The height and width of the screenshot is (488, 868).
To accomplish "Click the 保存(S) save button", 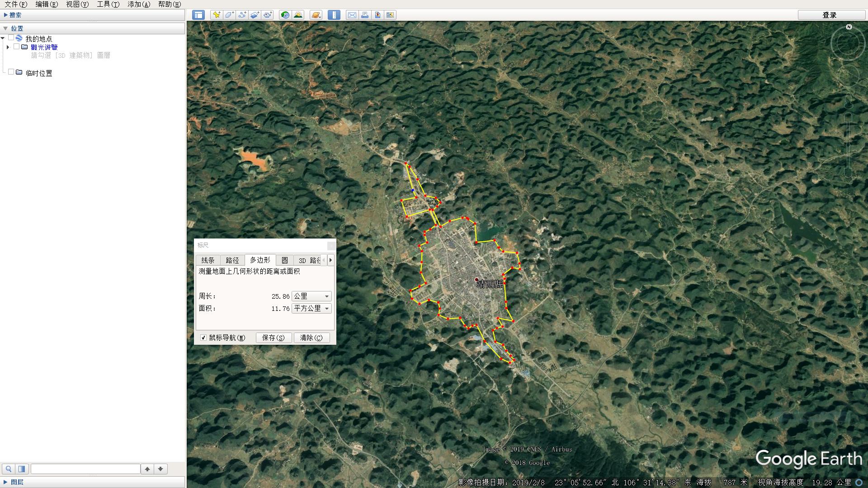I will (274, 338).
